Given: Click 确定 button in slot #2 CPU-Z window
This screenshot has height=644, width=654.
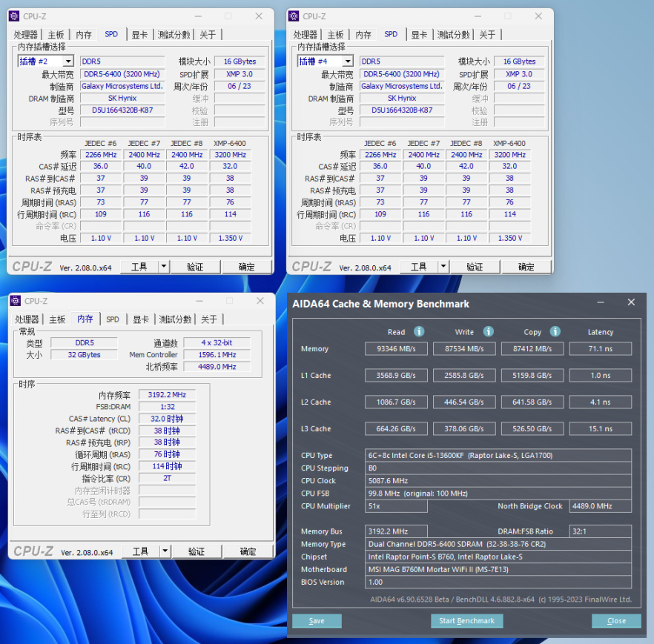Looking at the screenshot, I should pyautogui.click(x=246, y=266).
